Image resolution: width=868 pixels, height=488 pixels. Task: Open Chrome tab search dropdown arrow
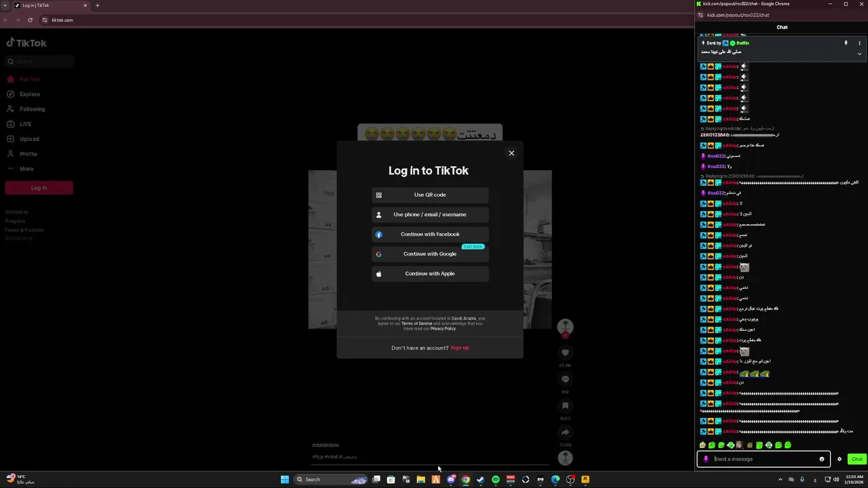[5, 5]
